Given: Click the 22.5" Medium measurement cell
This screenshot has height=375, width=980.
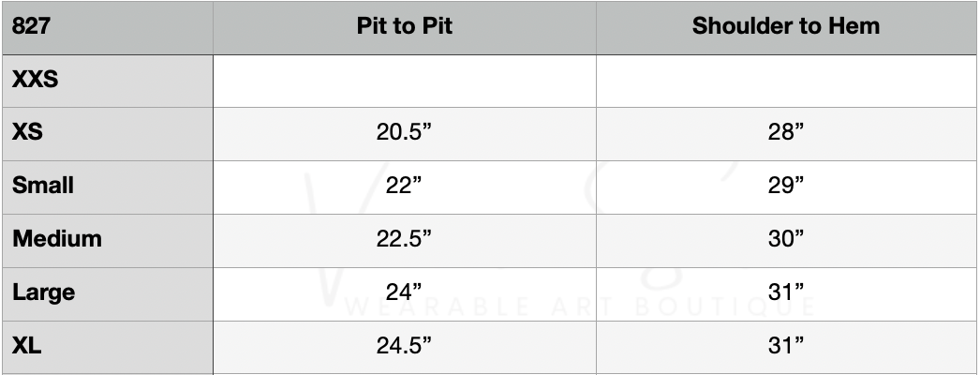Looking at the screenshot, I should tap(405, 239).
